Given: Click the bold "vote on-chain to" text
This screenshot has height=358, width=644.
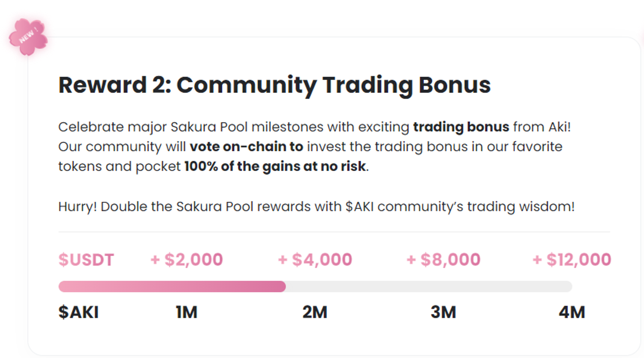Looking at the screenshot, I should click(246, 147).
